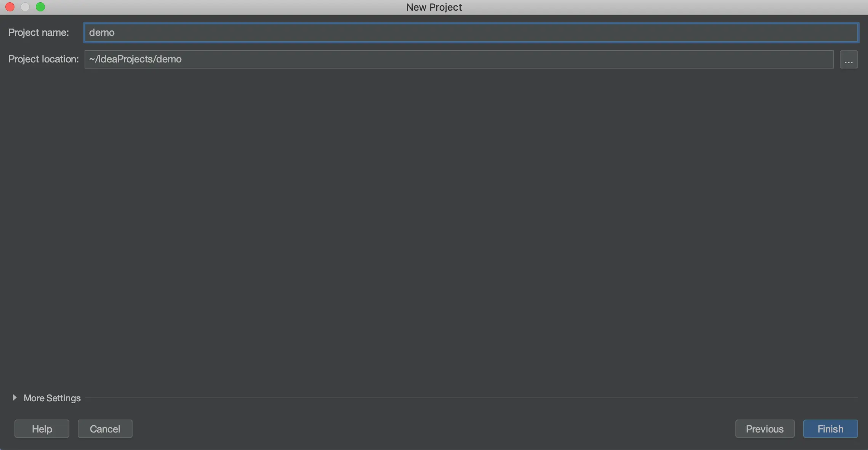Click the '~/IdeaProjects/demo' path text
The image size is (868, 450).
(135, 59)
